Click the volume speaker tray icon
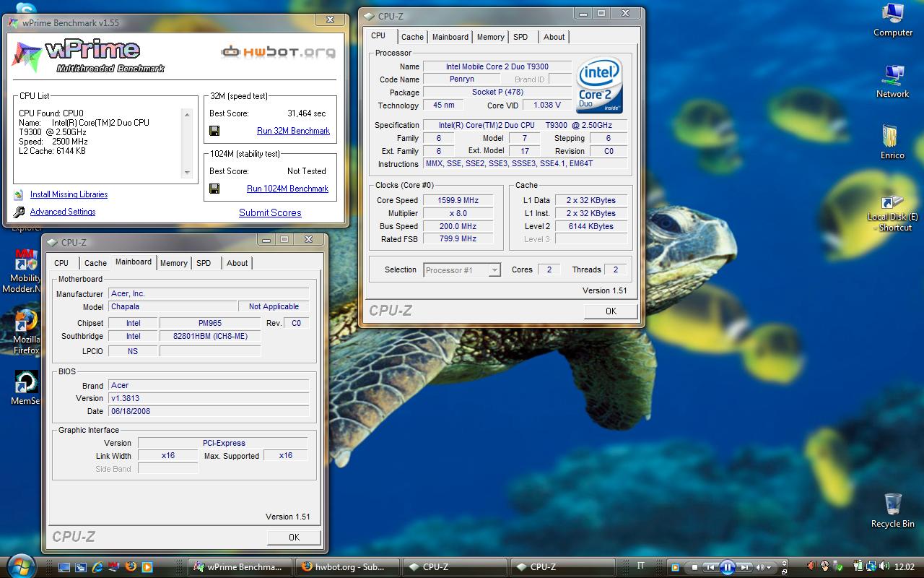Screen dimensions: 924x578 [x=884, y=566]
